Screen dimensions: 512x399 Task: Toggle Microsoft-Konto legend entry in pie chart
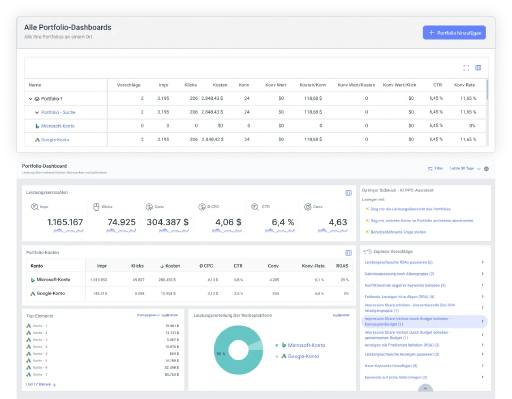[303, 345]
